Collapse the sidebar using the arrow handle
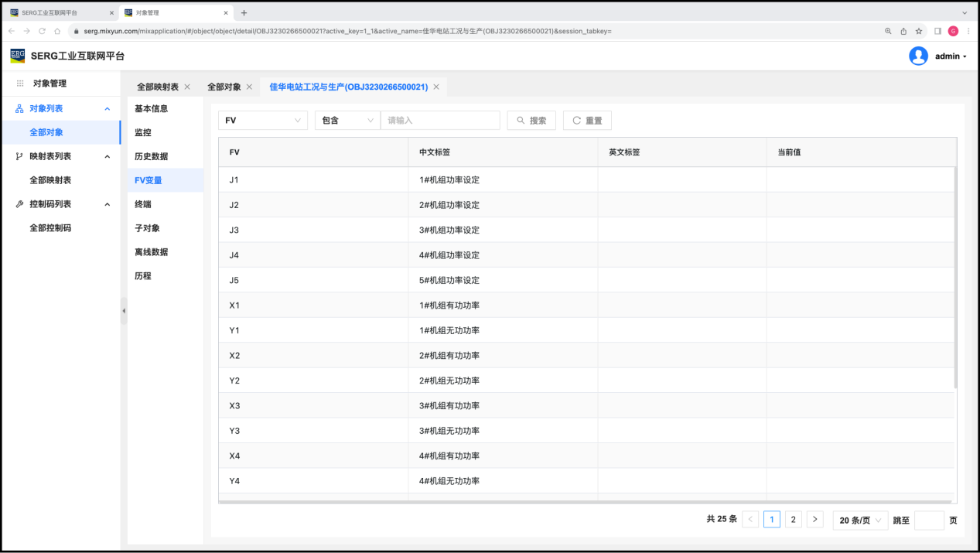Viewport: 980px width, 553px height. coord(124,311)
